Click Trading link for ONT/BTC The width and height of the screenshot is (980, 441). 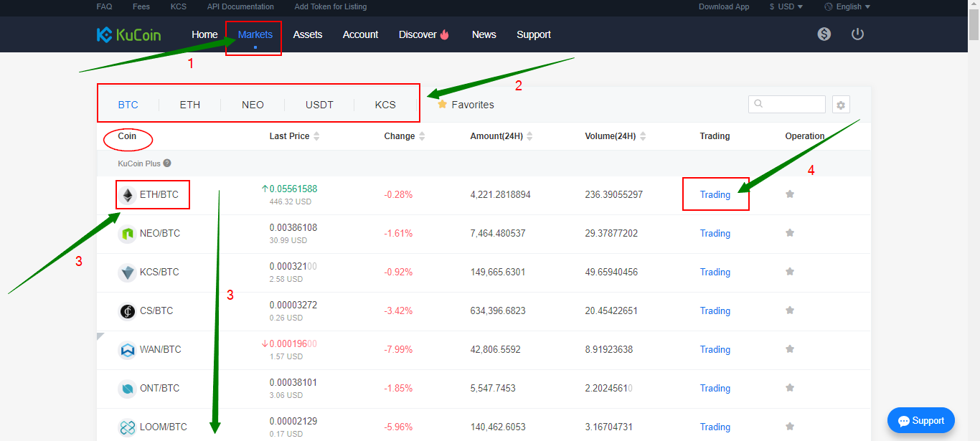[715, 388]
